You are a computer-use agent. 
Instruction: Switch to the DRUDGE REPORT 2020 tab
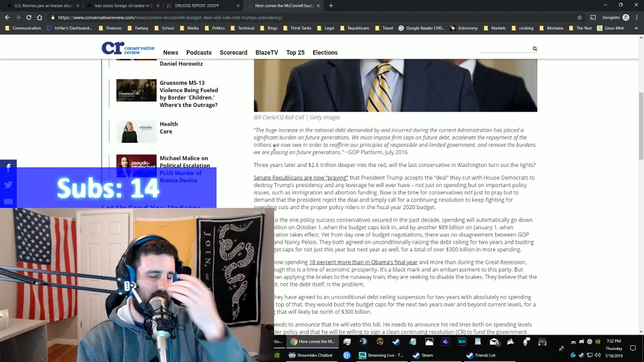click(203, 6)
